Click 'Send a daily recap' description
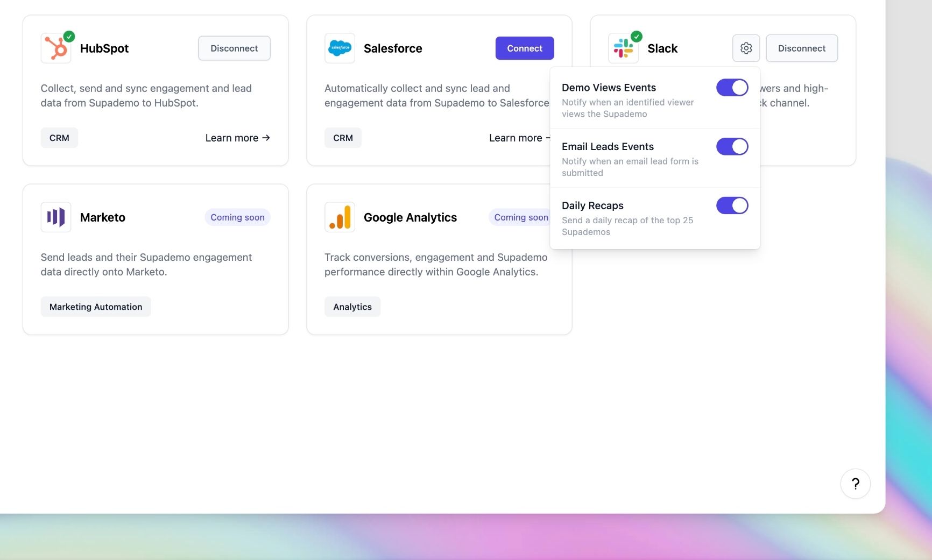 [x=627, y=226]
